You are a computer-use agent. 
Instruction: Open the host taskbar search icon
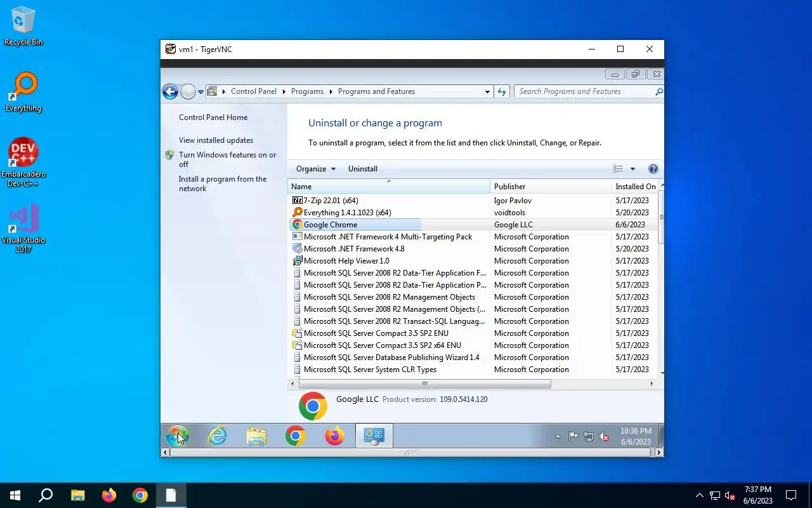click(x=46, y=495)
